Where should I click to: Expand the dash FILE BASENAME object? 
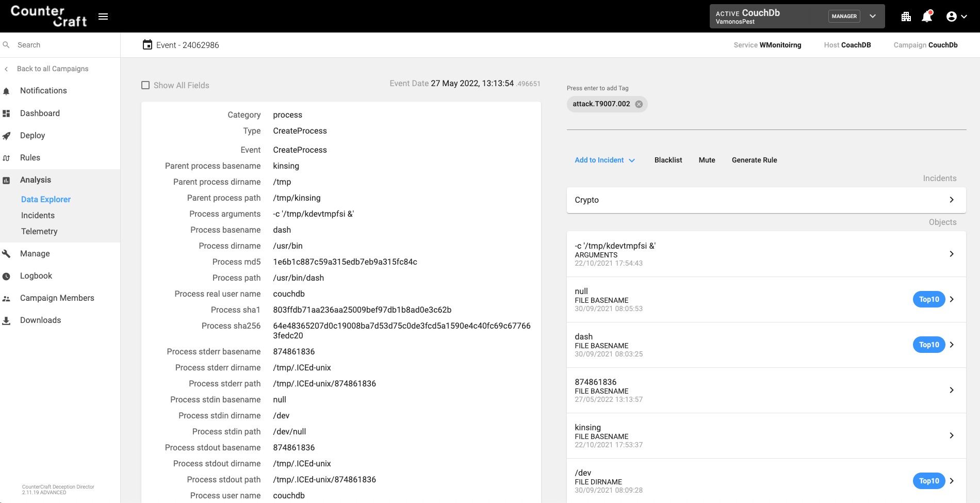coord(952,345)
